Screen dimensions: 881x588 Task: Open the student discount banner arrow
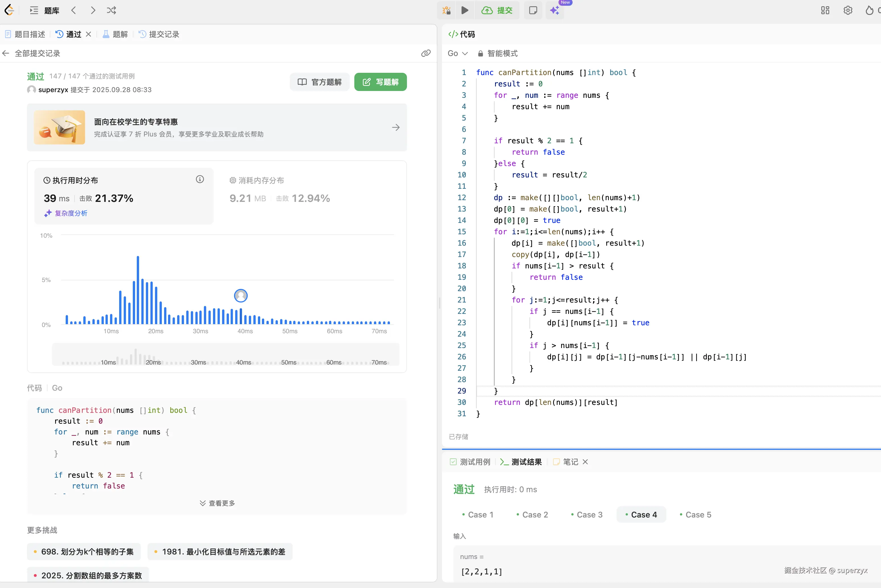pyautogui.click(x=396, y=127)
